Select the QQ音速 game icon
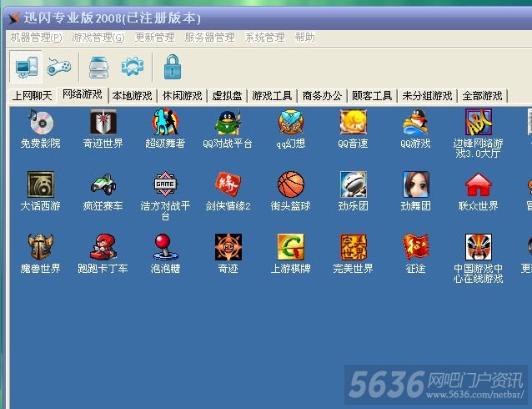Viewport: 532px width, 409px height. pyautogui.click(x=354, y=122)
